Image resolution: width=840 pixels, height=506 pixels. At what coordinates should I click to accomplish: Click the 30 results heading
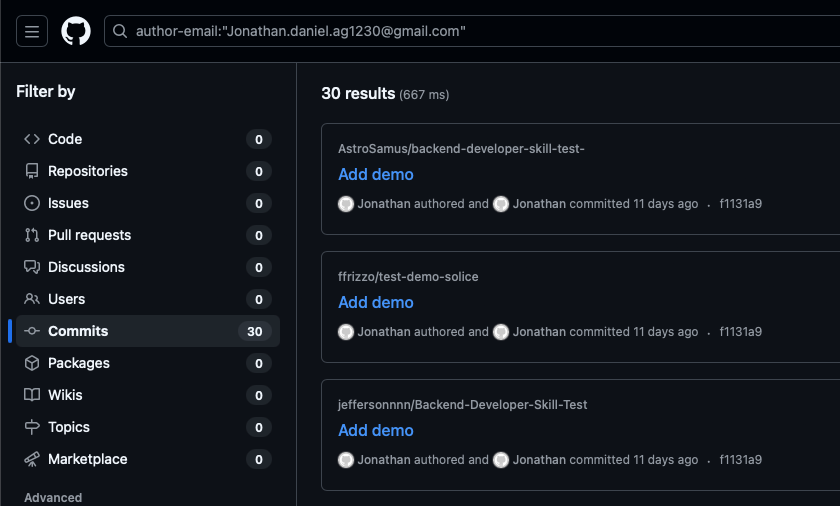click(x=358, y=94)
